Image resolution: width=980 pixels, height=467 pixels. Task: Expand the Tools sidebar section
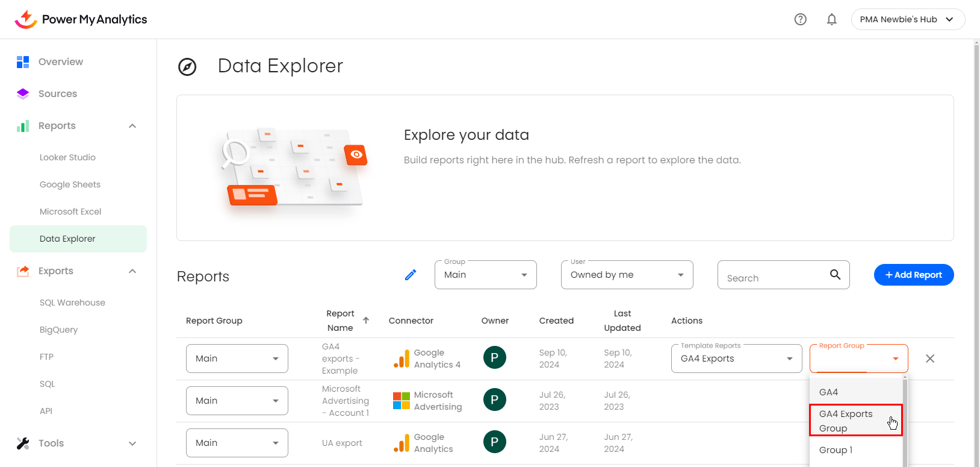point(132,443)
